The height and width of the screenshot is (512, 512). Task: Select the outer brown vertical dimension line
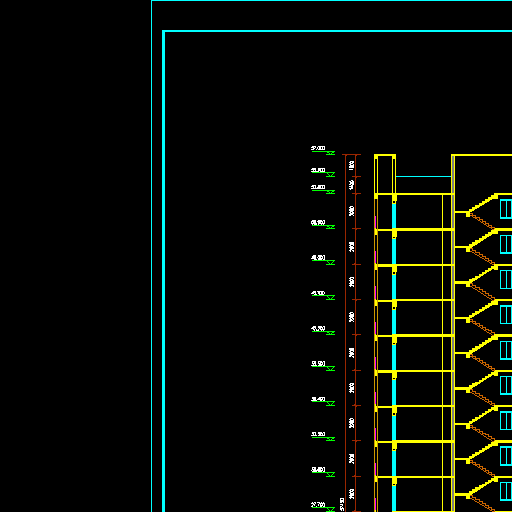click(346, 333)
